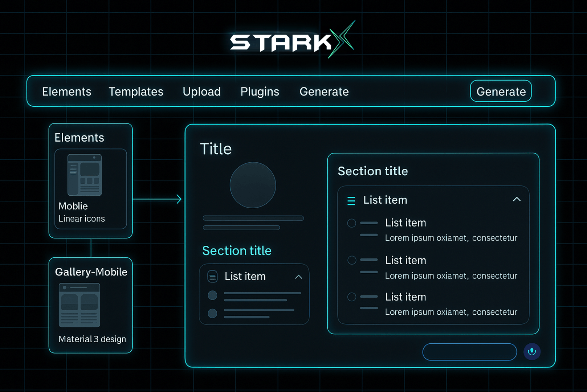Select the Upload menu item
587x392 pixels.
pos(202,91)
